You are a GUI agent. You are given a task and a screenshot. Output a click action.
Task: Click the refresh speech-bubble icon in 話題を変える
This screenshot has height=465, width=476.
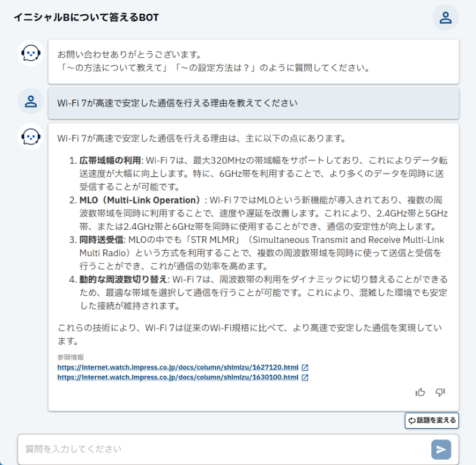(x=411, y=421)
